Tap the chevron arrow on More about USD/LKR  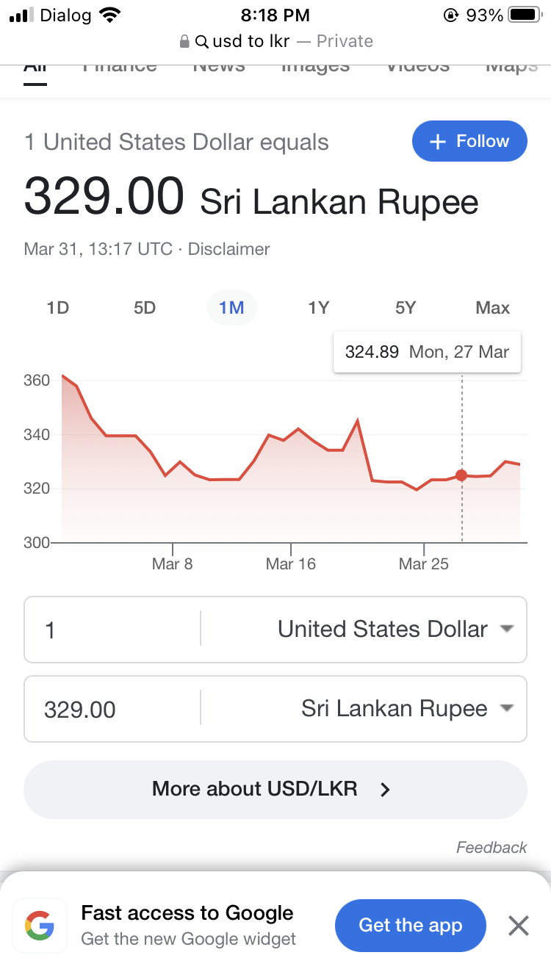coord(385,790)
